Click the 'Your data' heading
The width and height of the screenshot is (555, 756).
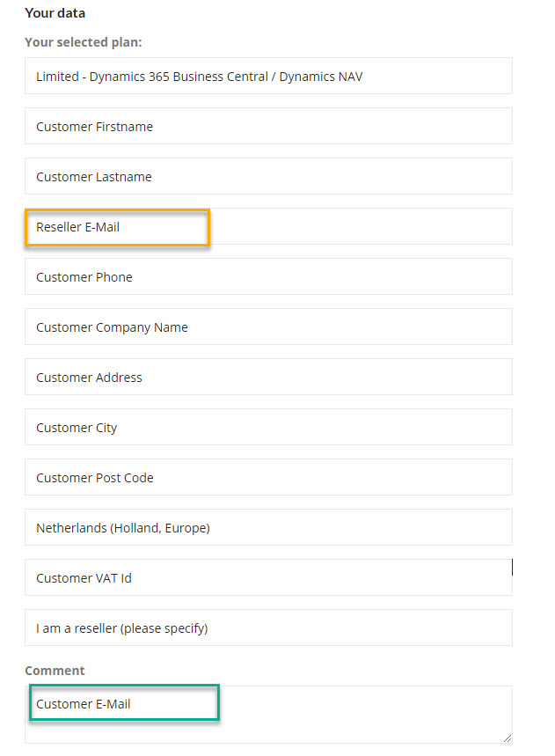55,13
